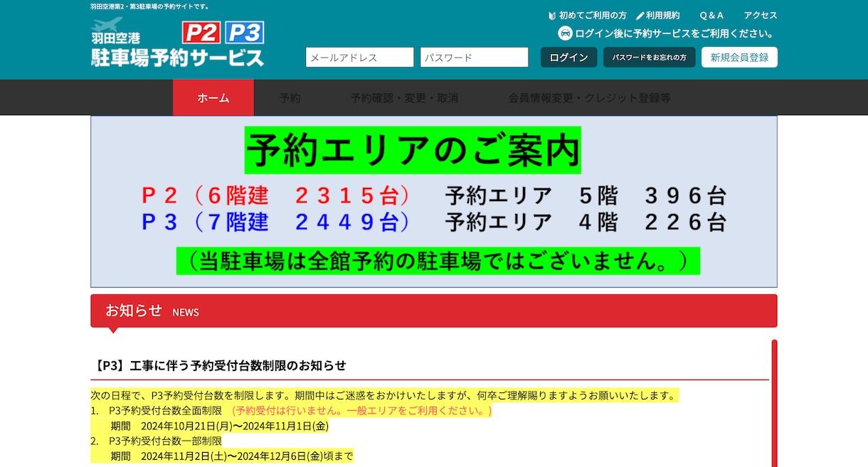
Task: Open 予約確認・変更・取消 menu item
Action: click(404, 98)
